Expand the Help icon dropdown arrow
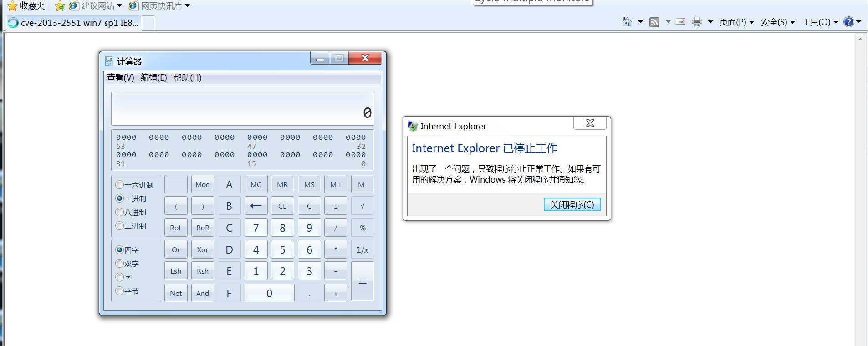This screenshot has height=346, width=868. pos(858,22)
